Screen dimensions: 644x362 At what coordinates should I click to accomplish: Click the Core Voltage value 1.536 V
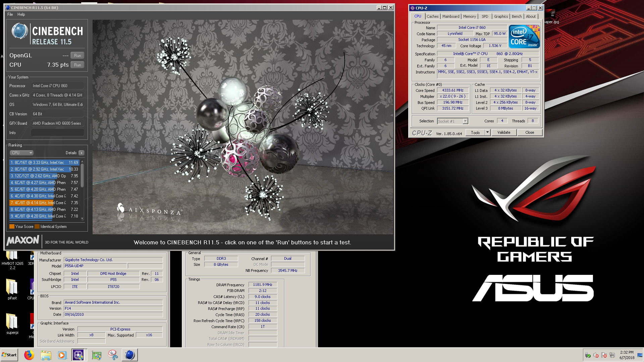click(x=495, y=46)
